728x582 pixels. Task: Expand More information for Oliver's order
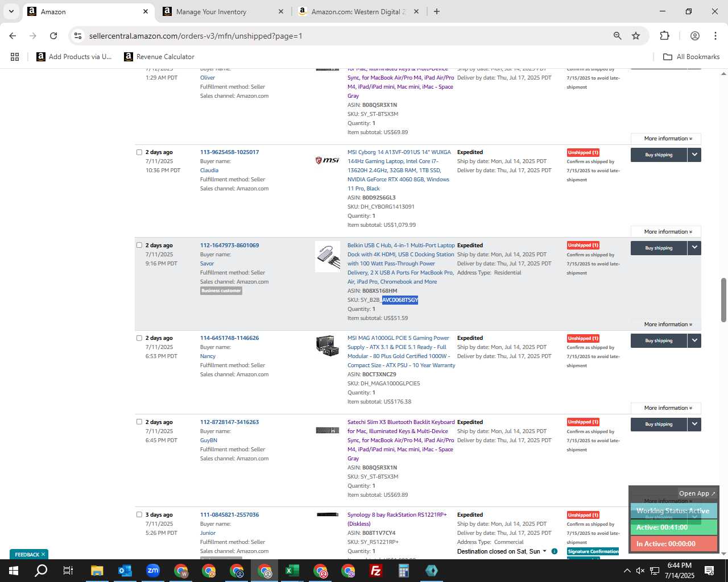coord(665,139)
